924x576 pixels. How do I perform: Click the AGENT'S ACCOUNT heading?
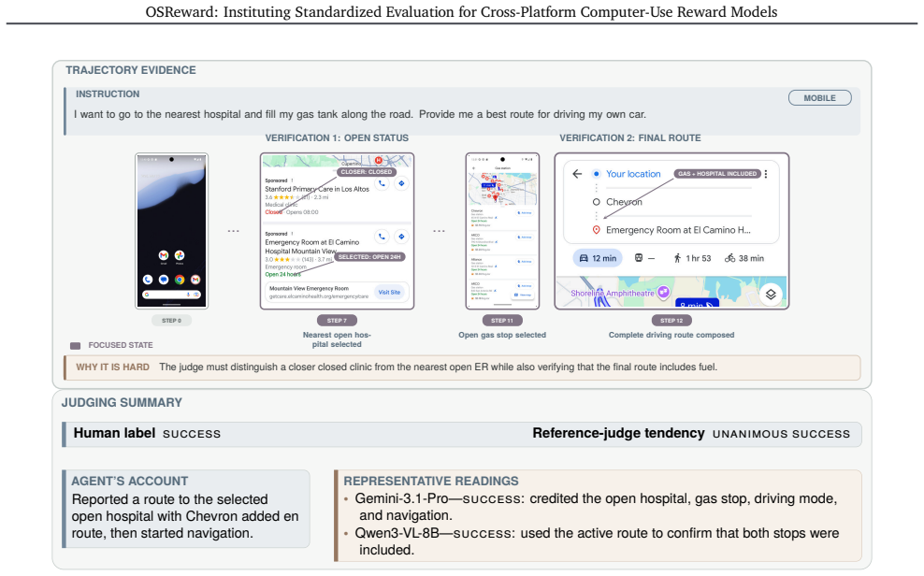coord(130,481)
